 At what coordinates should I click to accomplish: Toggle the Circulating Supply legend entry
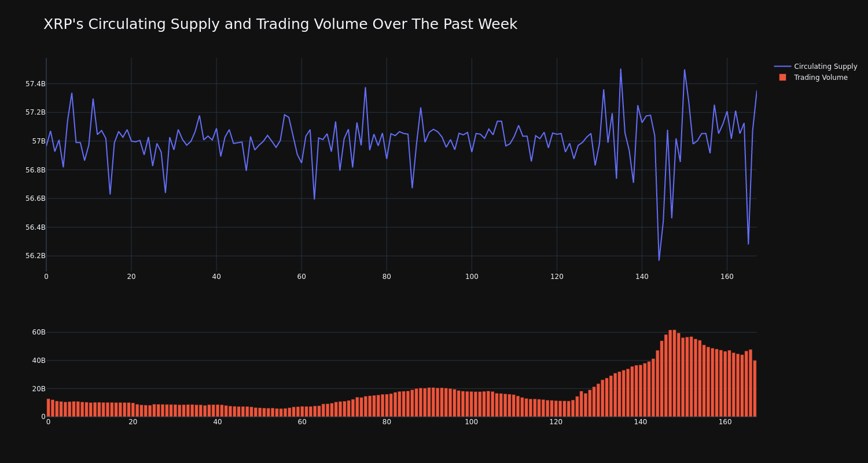[815, 67]
